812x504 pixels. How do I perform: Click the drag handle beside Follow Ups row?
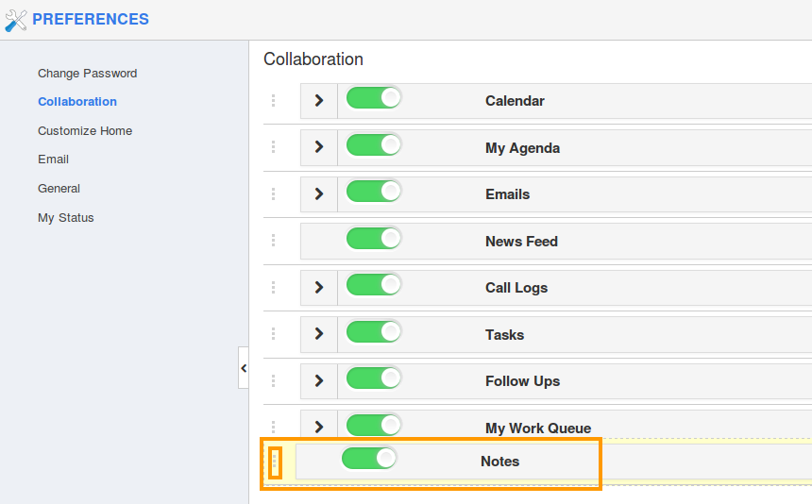pyautogui.click(x=274, y=381)
